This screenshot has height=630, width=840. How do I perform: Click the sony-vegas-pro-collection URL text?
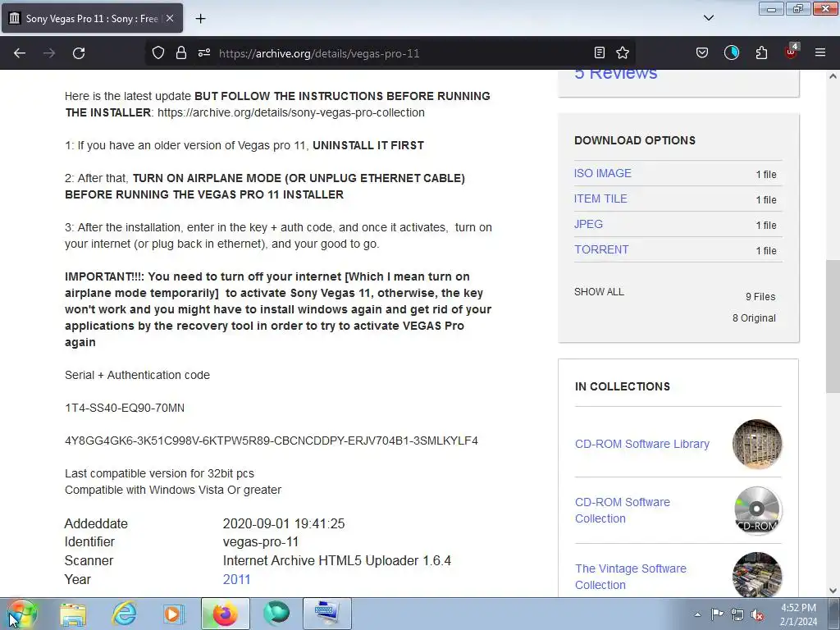tap(291, 112)
